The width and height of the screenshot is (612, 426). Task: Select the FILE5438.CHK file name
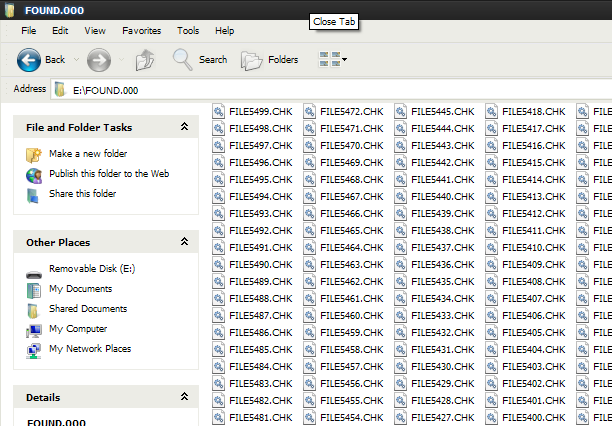coord(443,231)
